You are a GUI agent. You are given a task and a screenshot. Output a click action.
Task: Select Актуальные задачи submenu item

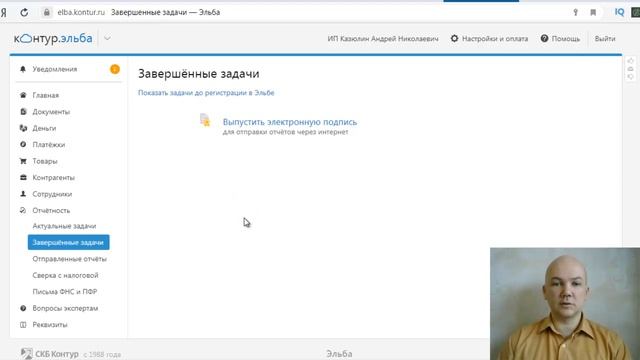(64, 226)
